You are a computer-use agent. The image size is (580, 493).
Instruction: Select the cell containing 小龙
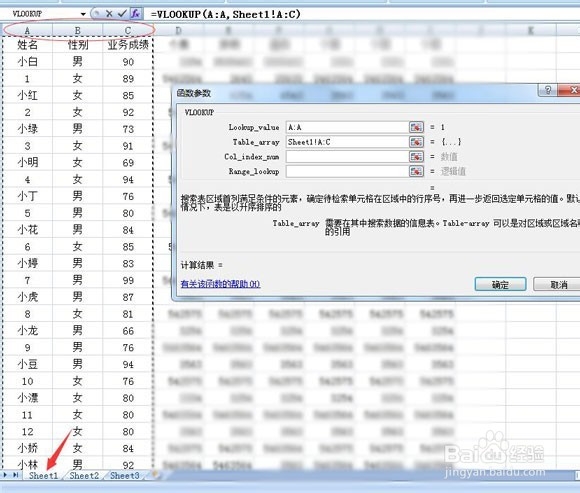tap(27, 331)
